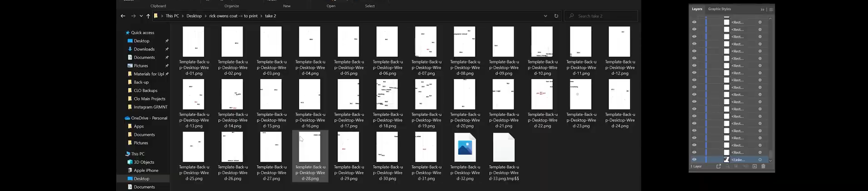Screen dimensions: 868x191
Task: Click the forward navigation arrow in Explorer
Action: (133, 16)
